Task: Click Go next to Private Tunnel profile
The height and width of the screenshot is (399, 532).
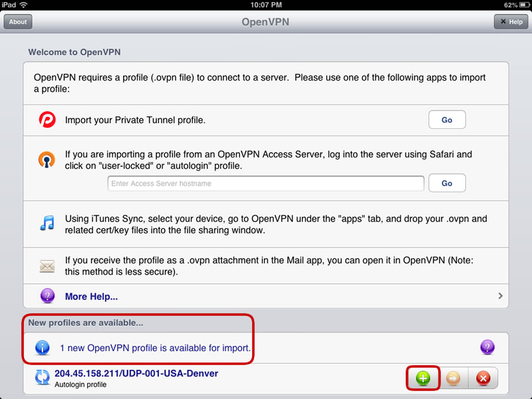Action: 447,120
